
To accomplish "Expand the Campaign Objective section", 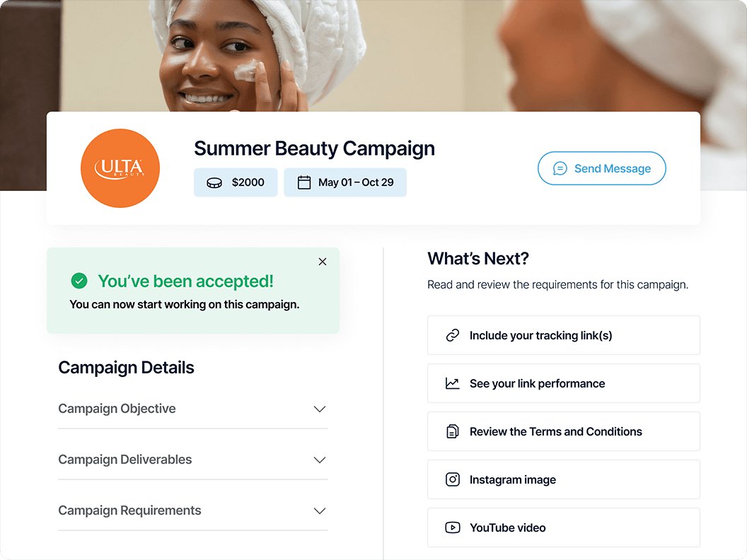I will pyautogui.click(x=193, y=409).
